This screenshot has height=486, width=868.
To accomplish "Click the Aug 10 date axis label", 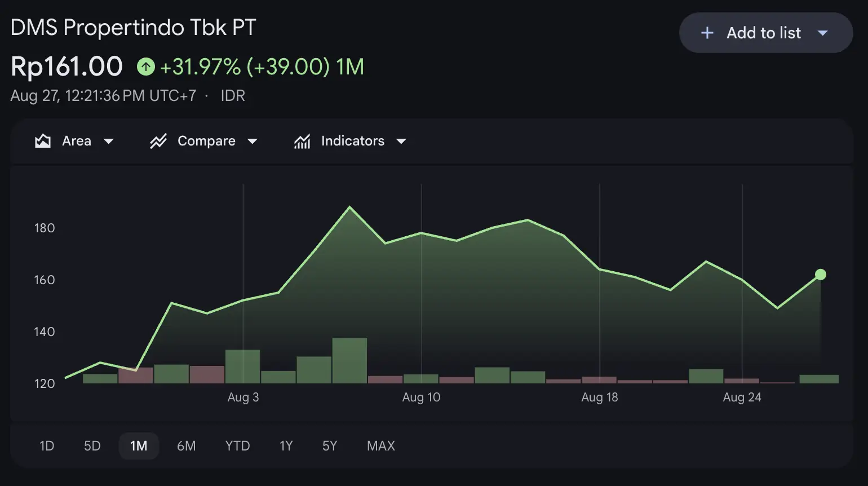I will [421, 397].
